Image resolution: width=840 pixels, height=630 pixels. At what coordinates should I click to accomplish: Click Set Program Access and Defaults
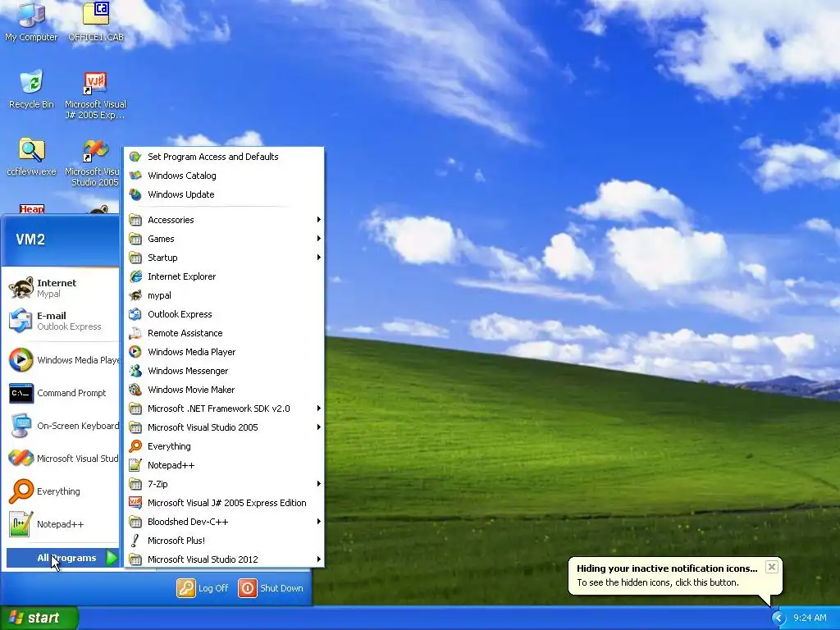(225, 157)
